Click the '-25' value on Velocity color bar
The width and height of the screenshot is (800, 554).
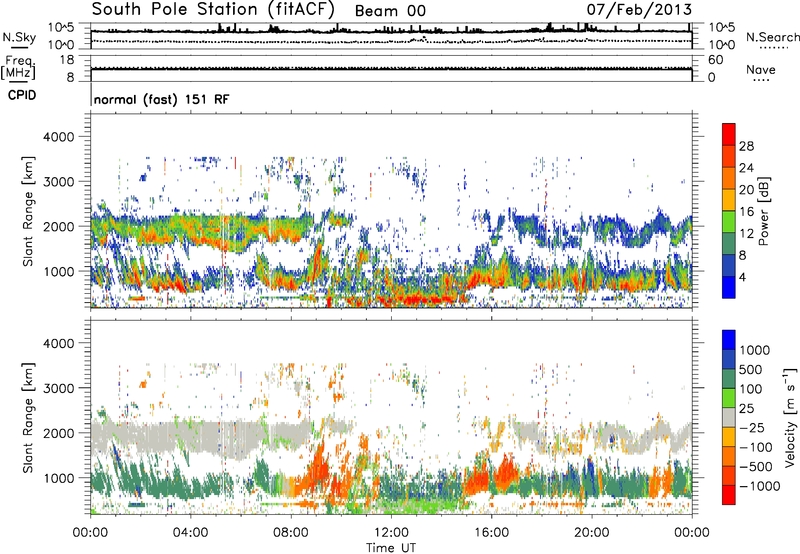point(752,428)
